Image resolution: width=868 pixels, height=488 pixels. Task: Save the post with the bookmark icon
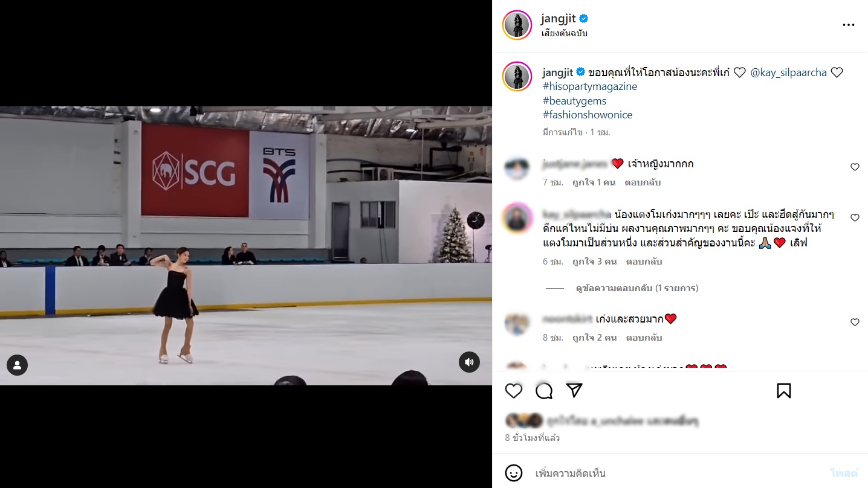[784, 391]
